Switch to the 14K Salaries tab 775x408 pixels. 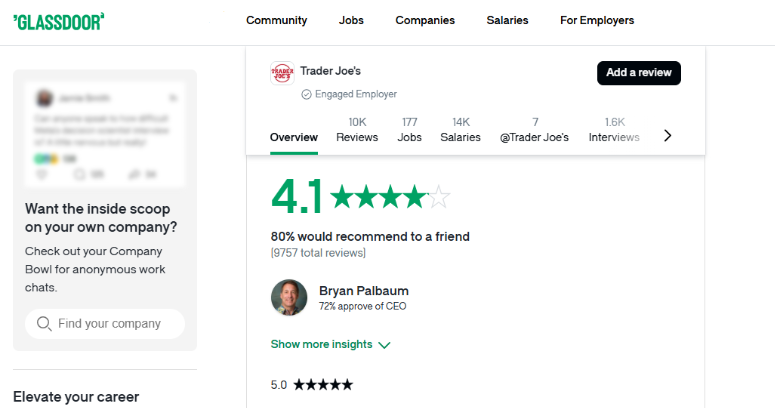tap(460, 130)
